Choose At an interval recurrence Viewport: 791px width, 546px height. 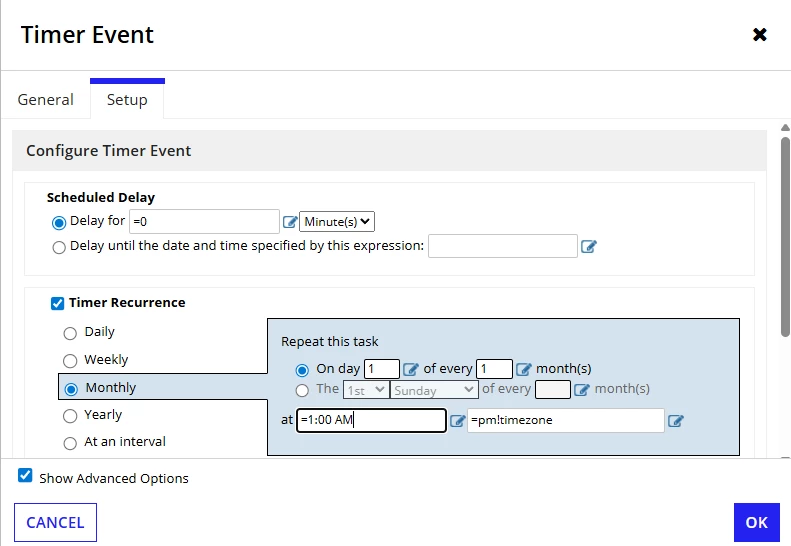(x=70, y=443)
